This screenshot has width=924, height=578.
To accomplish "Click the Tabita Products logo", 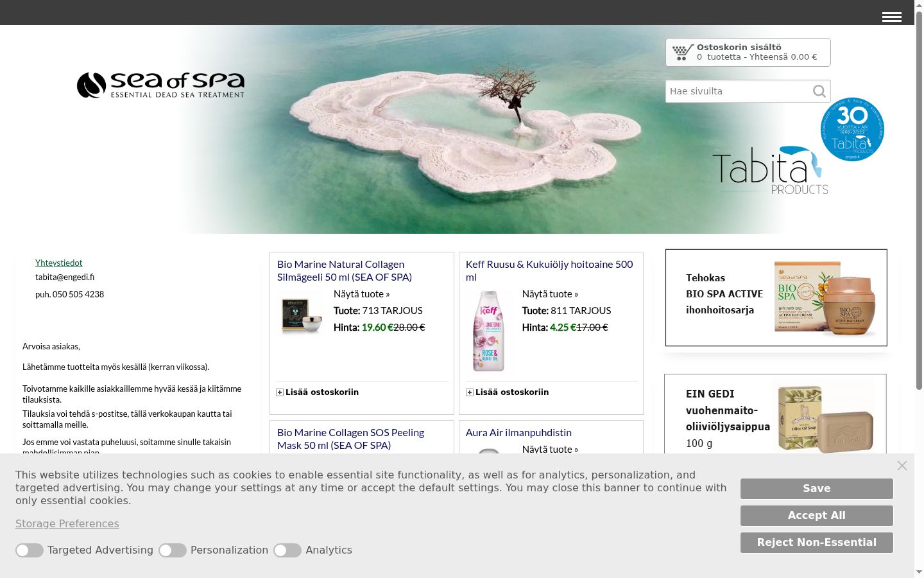I will pyautogui.click(x=770, y=171).
